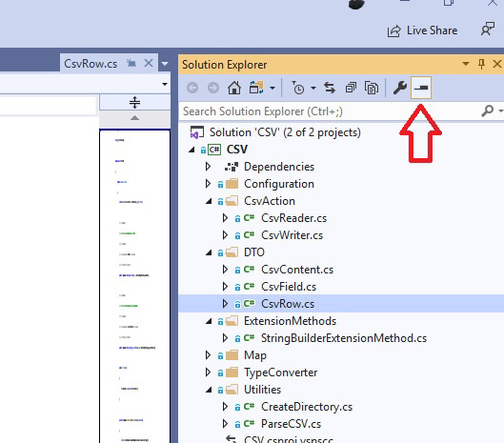
Task: Collapse the ExtensionMethods folder
Action: click(209, 321)
